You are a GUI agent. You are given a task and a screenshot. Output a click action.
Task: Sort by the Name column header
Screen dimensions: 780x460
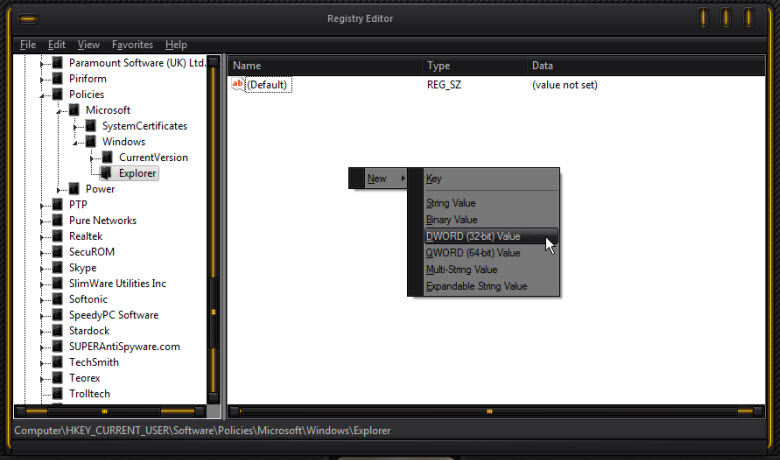point(325,66)
